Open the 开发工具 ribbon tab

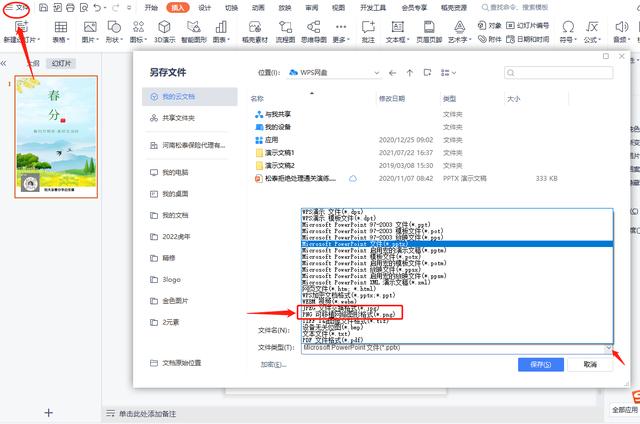click(x=373, y=8)
